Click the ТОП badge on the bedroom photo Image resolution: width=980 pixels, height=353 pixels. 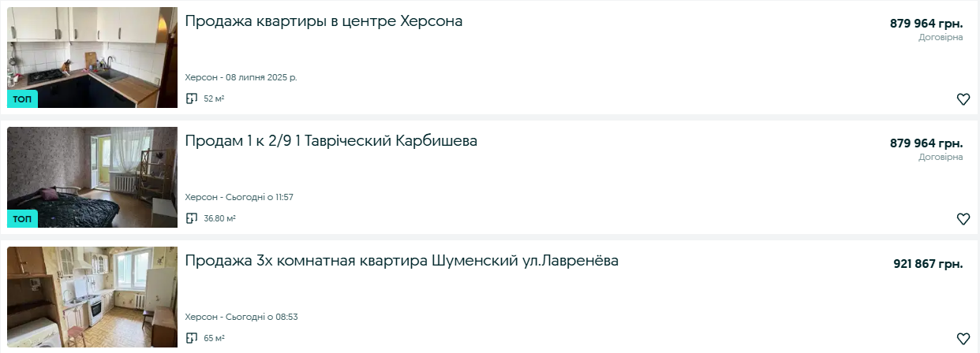click(x=22, y=219)
